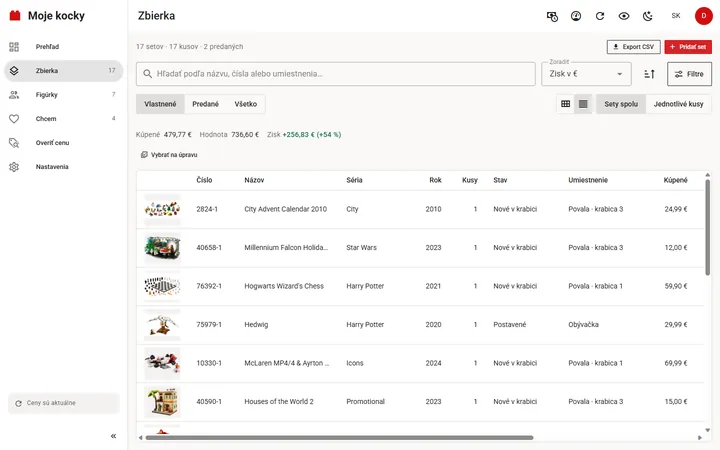Click the red brick app logo
Screen dimensions: 720x450
pyautogui.click(x=15, y=16)
